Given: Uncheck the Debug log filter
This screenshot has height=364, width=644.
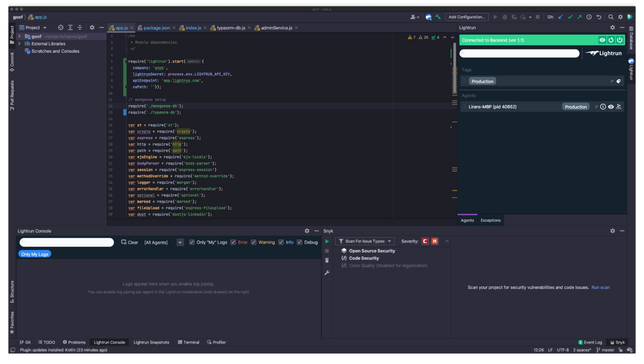Looking at the screenshot, I should tap(299, 242).
